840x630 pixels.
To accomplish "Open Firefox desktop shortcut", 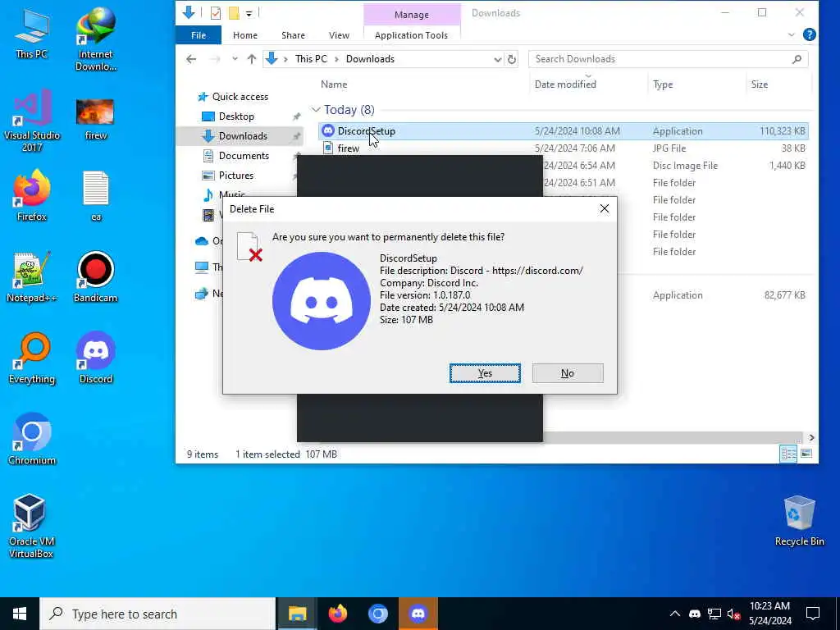I will pos(32,195).
